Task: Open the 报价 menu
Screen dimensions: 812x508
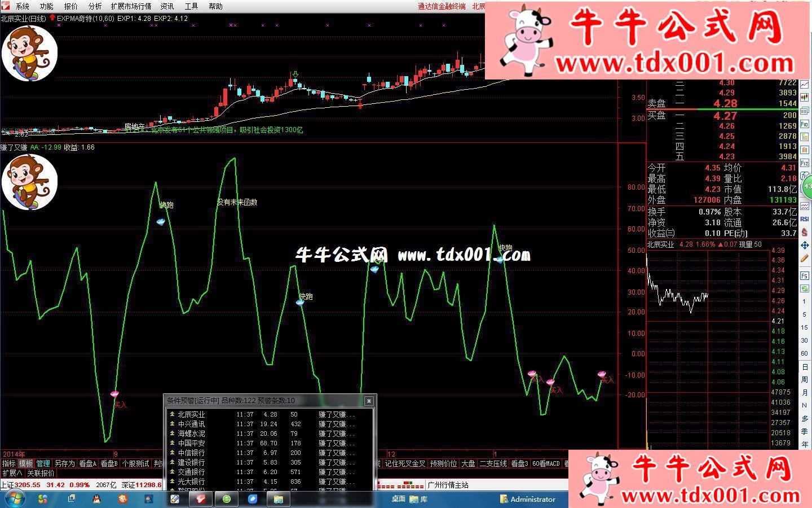Action: pyautogui.click(x=70, y=6)
